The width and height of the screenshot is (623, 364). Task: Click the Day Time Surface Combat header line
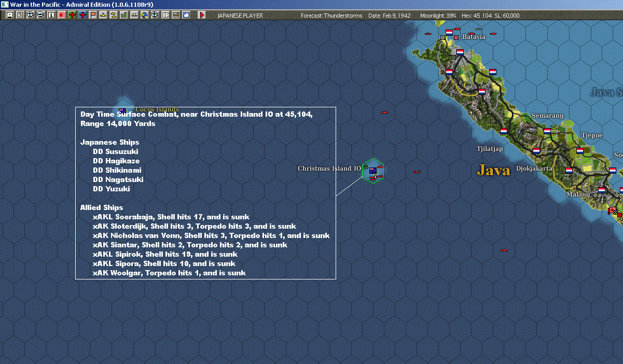[197, 114]
